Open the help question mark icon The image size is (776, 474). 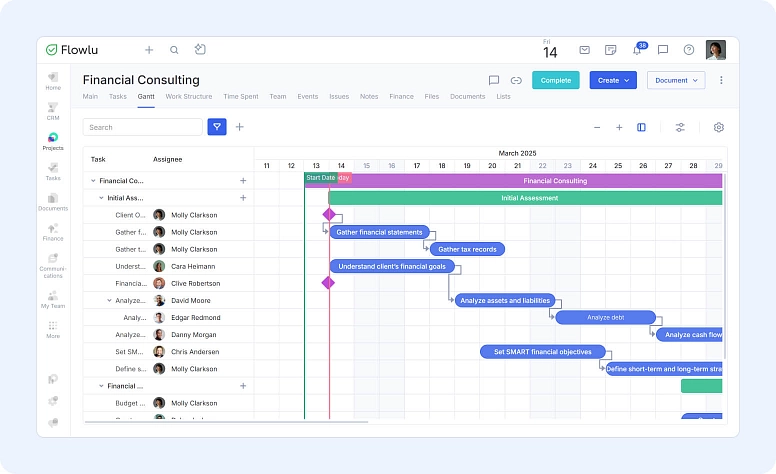[x=688, y=50]
